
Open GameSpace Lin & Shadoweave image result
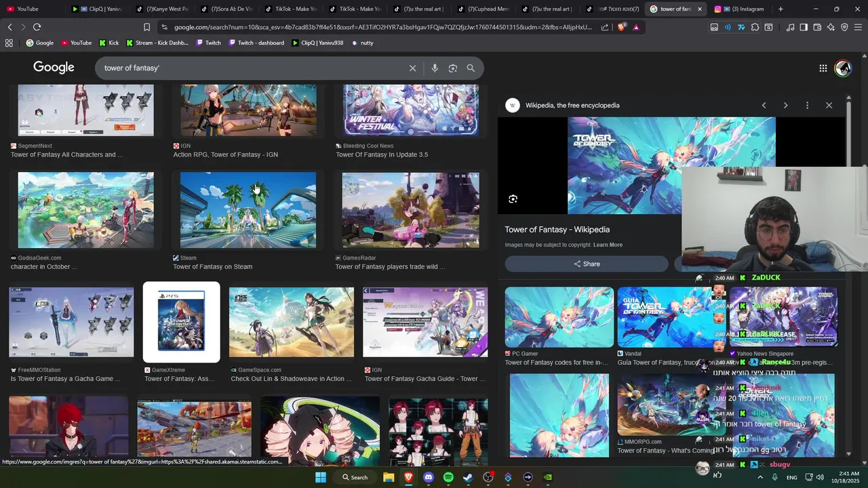pyautogui.click(x=291, y=322)
